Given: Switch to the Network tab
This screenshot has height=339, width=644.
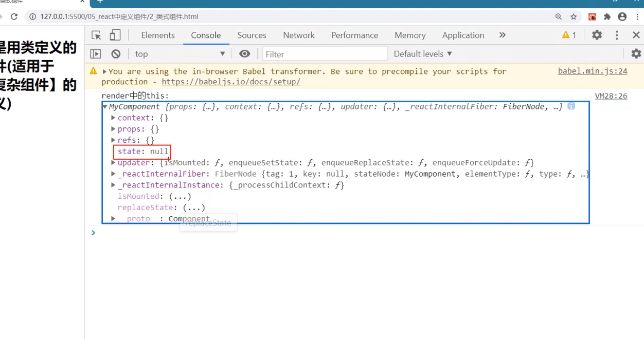Looking at the screenshot, I should point(298,35).
